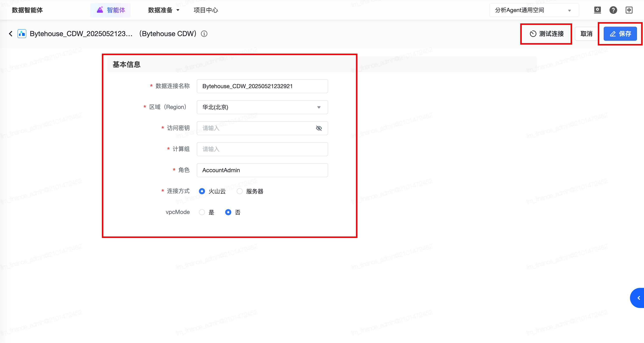Open the 分析Agent通用空间 workspace selector

point(534,10)
